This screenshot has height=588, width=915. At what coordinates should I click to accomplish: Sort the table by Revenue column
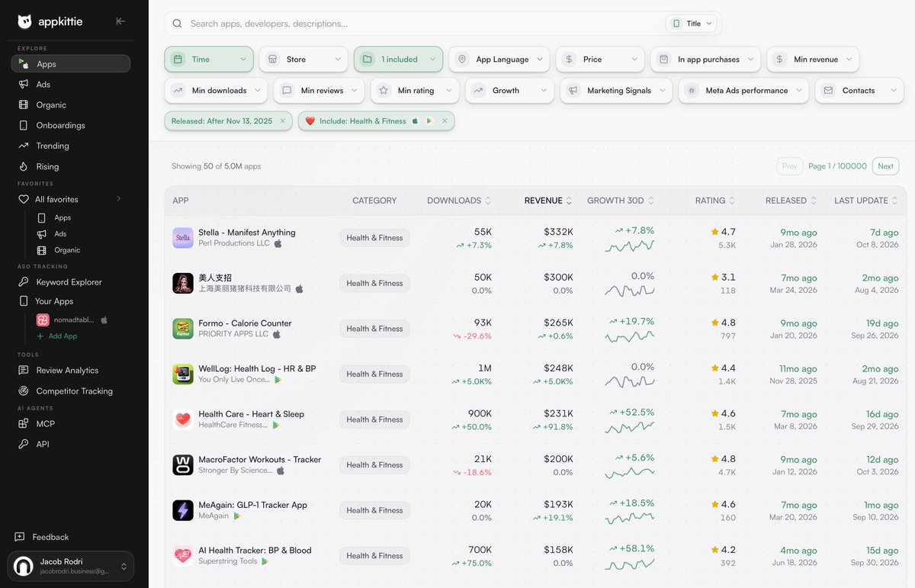click(x=548, y=201)
